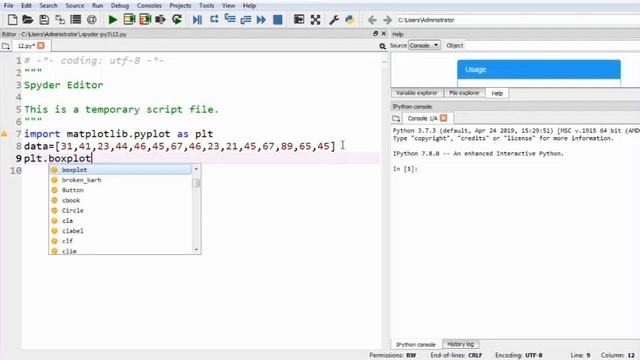Open the View menu

coord(228,6)
